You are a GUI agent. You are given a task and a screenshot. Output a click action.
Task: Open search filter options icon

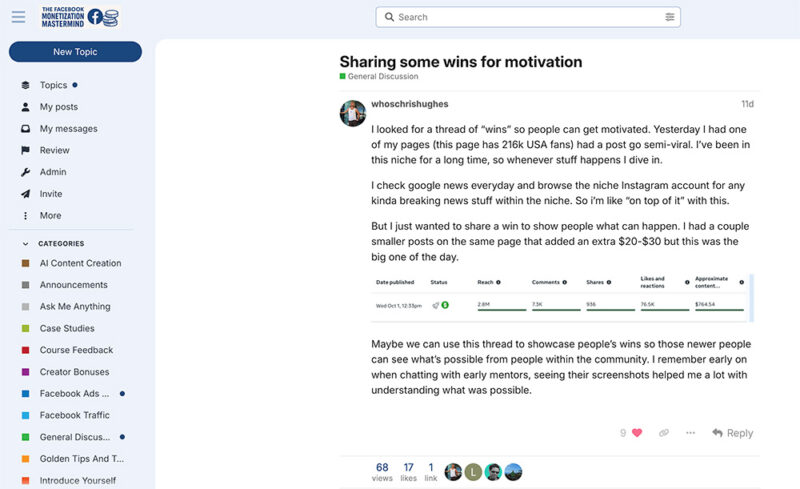669,17
